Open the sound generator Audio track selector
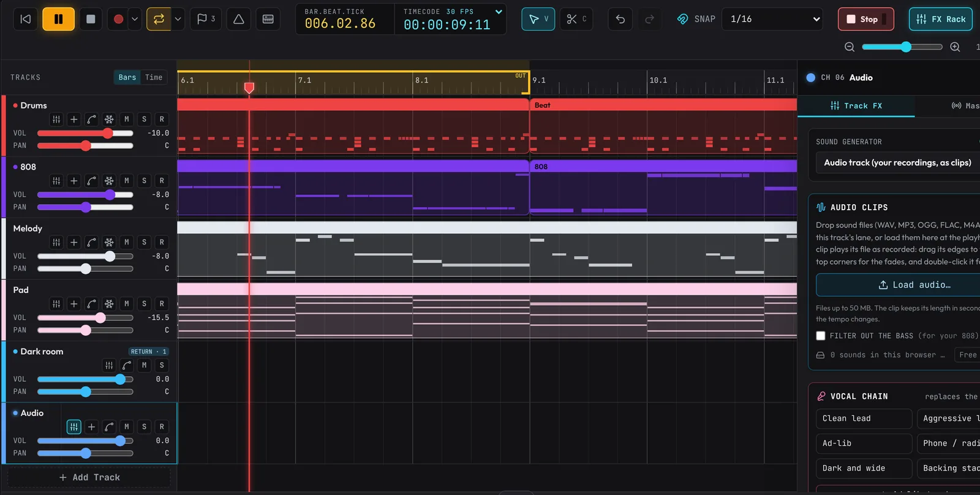 (897, 162)
